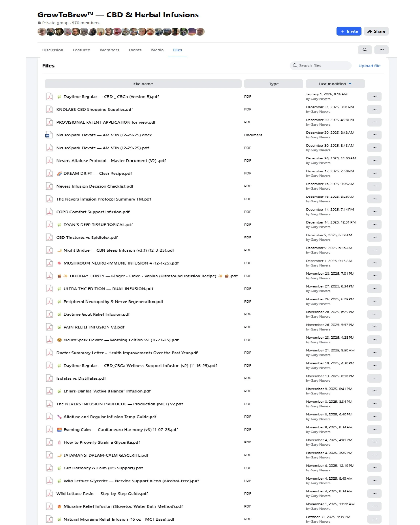Image resolution: width=420 pixels, height=525 pixels.
Task: Open the group's three-dot options menu
Action: pyautogui.click(x=381, y=50)
